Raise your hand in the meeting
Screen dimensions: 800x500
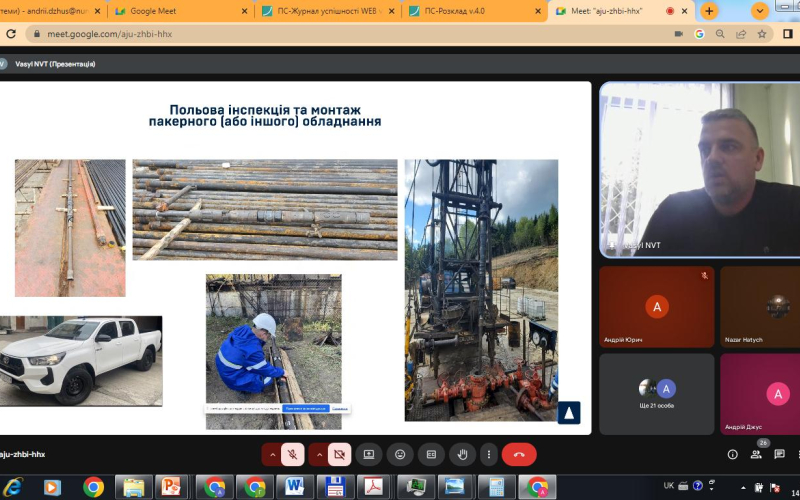click(461, 454)
